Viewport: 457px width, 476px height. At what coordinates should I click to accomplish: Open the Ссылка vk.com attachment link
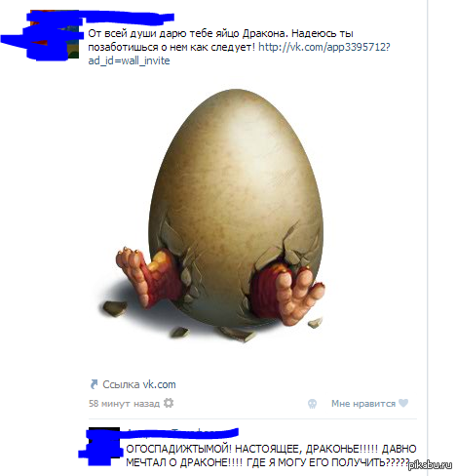click(x=139, y=384)
